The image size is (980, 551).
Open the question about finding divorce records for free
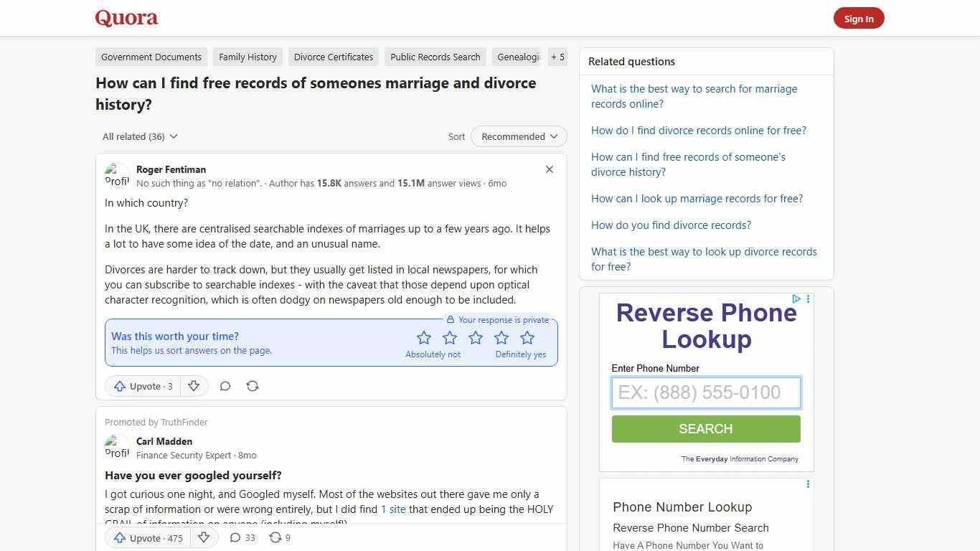click(x=698, y=130)
